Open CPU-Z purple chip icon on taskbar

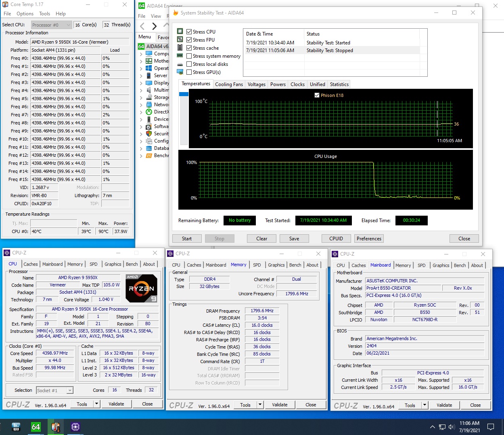pyautogui.click(x=75, y=427)
